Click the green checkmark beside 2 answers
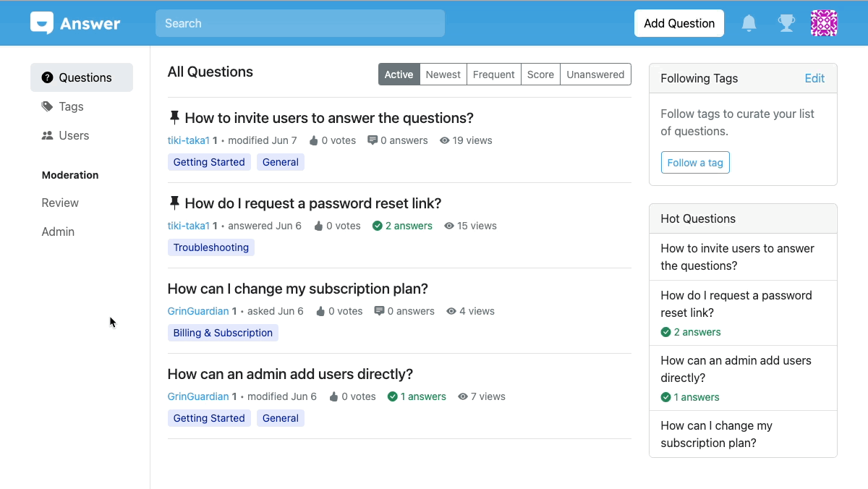 pyautogui.click(x=377, y=226)
